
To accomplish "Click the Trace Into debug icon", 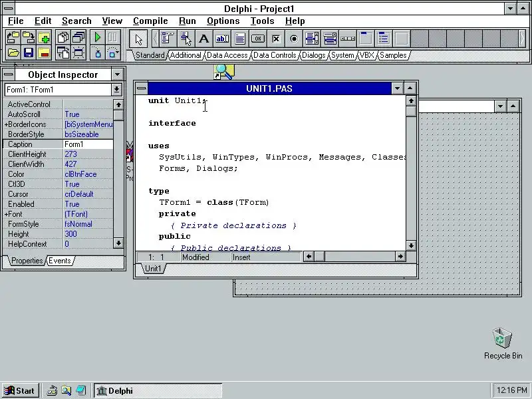I will click(x=98, y=53).
